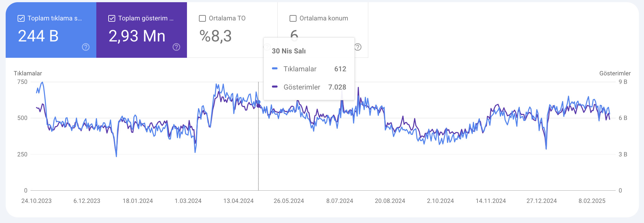Viewport: 644px width, 223px height.
Task: Click the Gösterimler axis title
Action: (615, 73)
